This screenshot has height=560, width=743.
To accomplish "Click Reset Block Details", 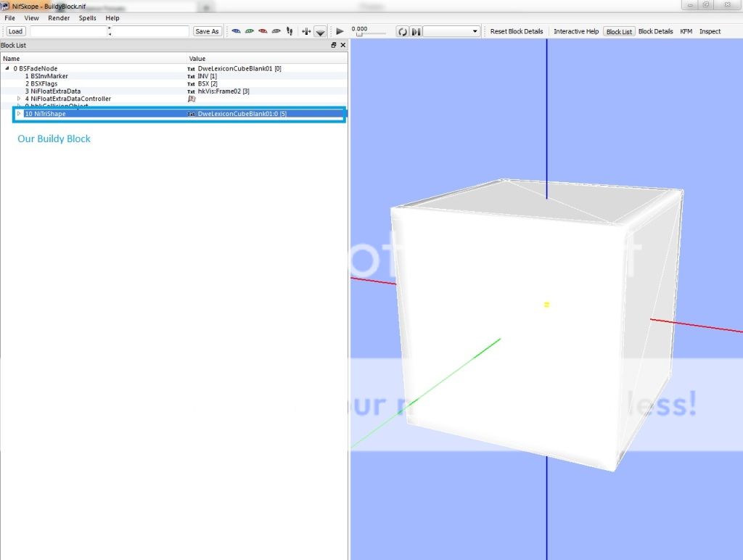I will (x=517, y=31).
